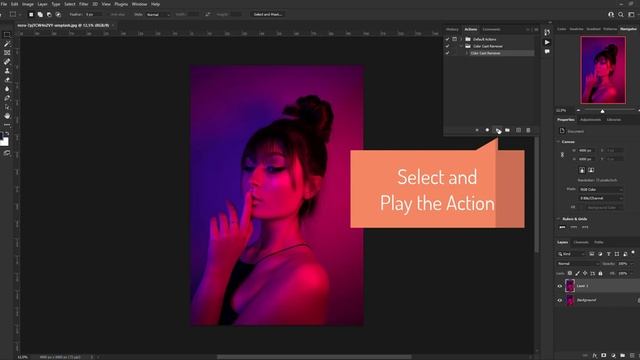Click the Navigator image thumbnail
This screenshot has width=640, height=360.
coord(603,70)
